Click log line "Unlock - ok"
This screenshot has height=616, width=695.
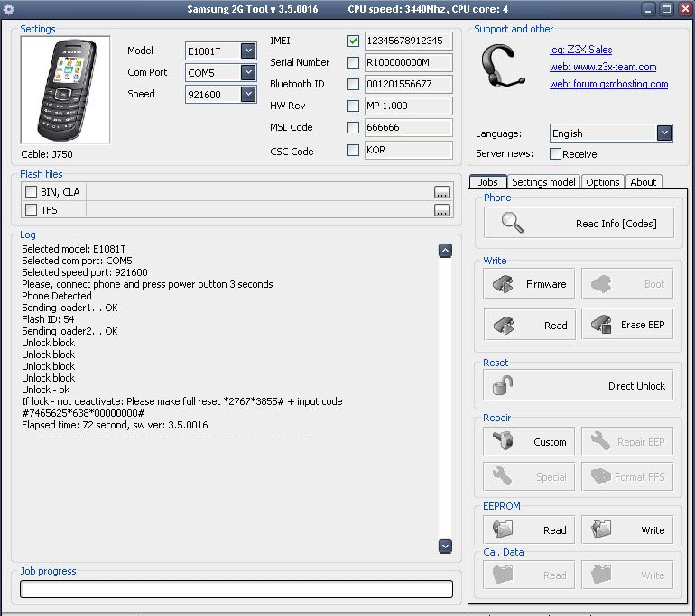(46, 390)
